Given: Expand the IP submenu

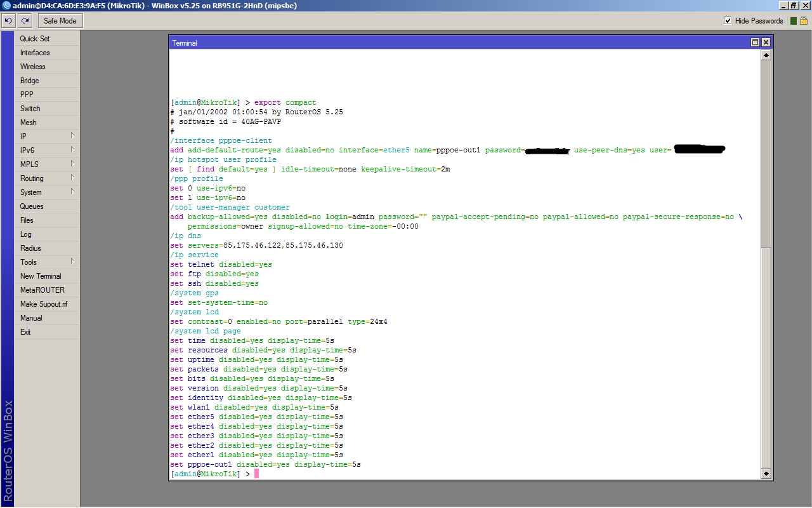Looking at the screenshot, I should click(x=47, y=137).
